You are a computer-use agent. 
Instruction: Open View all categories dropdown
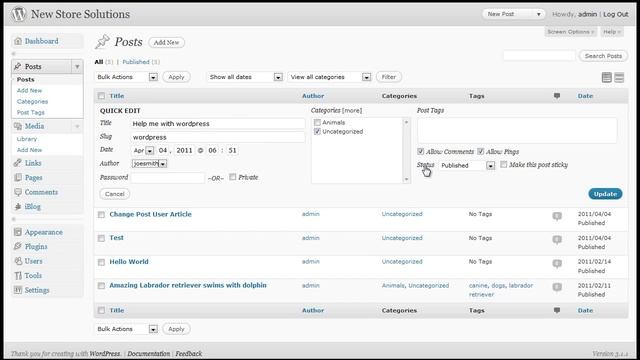[330, 77]
